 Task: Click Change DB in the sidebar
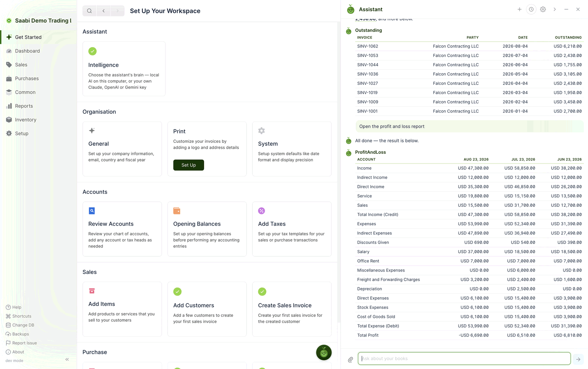click(20, 325)
